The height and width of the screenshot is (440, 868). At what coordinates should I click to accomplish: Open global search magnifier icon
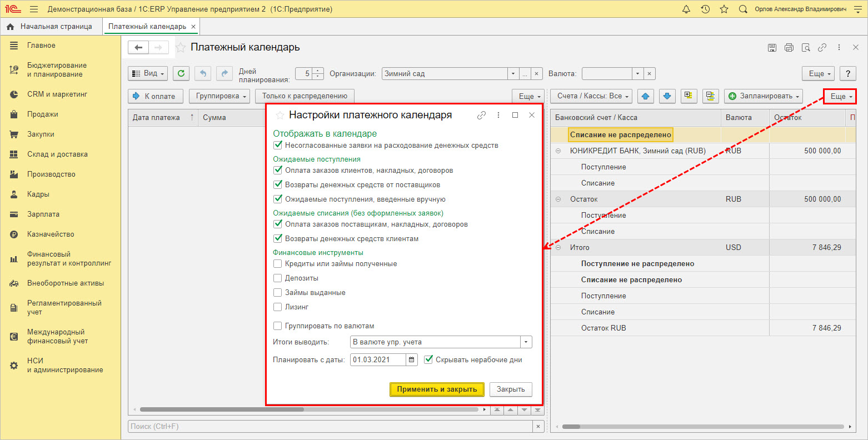coord(743,9)
